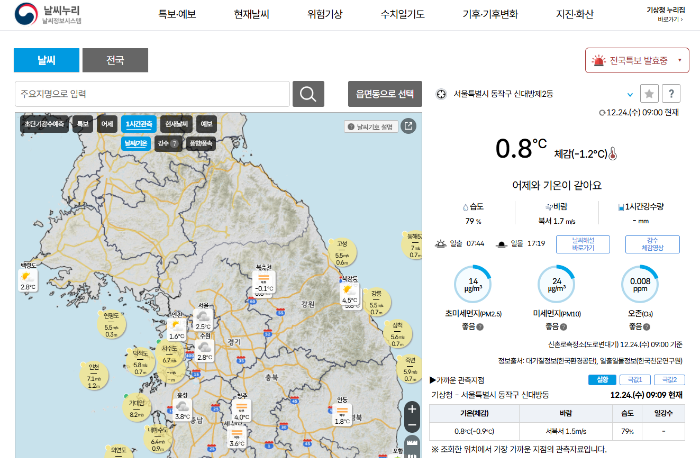Click the 초미세먼지 좋음 help icon
The width and height of the screenshot is (700, 458).
point(480,327)
